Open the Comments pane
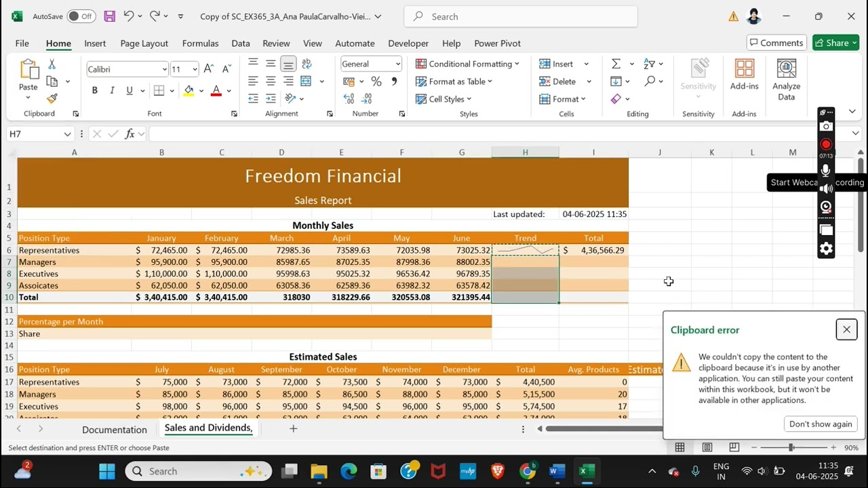 [776, 43]
